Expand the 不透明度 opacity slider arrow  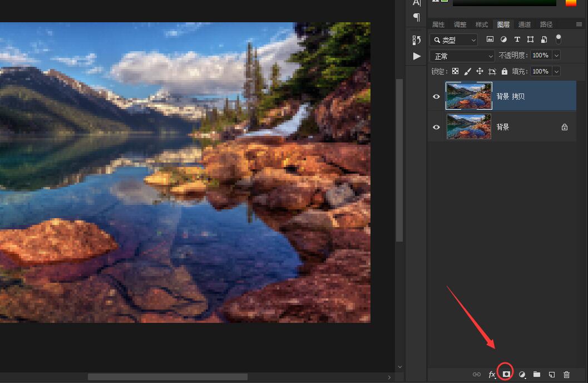coord(556,56)
